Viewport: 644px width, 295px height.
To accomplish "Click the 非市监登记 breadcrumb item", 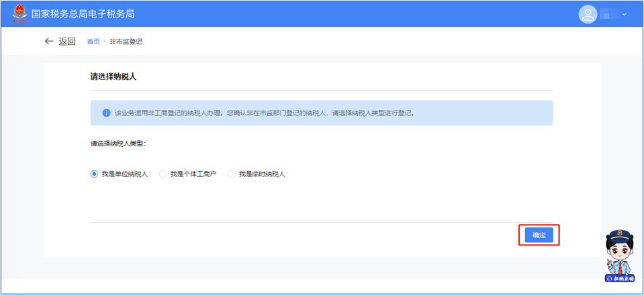I will click(126, 42).
